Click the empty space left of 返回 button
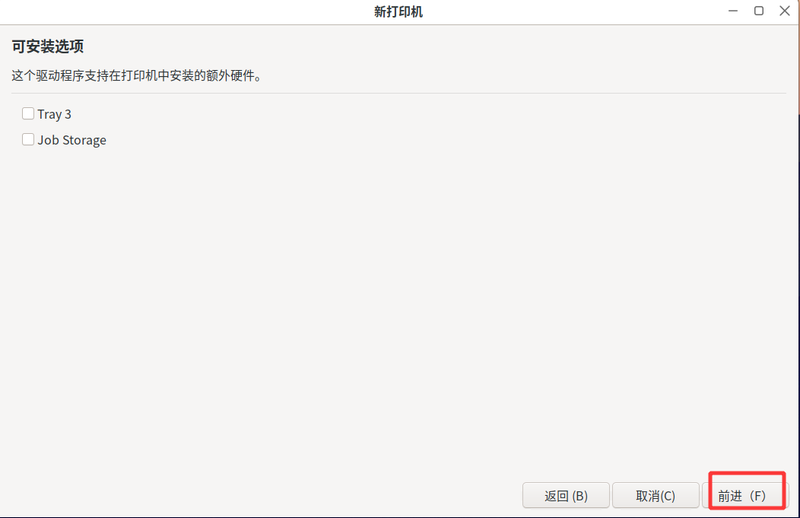Image resolution: width=800 pixels, height=518 pixels. [x=260, y=495]
